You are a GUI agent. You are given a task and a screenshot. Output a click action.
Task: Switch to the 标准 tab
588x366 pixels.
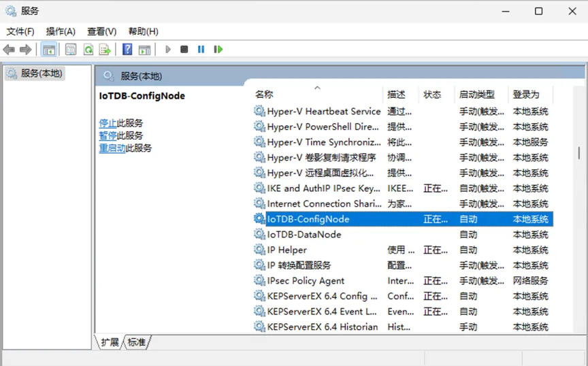click(137, 342)
